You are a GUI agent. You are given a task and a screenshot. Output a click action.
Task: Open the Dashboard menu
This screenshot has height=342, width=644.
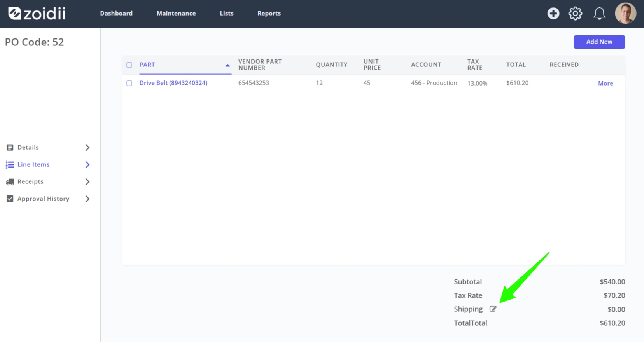(116, 13)
